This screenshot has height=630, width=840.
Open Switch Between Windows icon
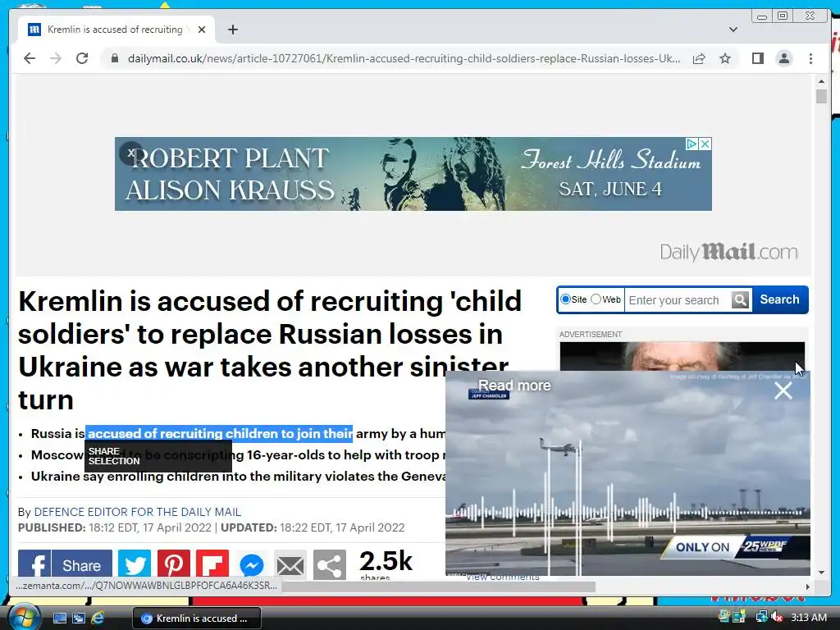coord(79,619)
